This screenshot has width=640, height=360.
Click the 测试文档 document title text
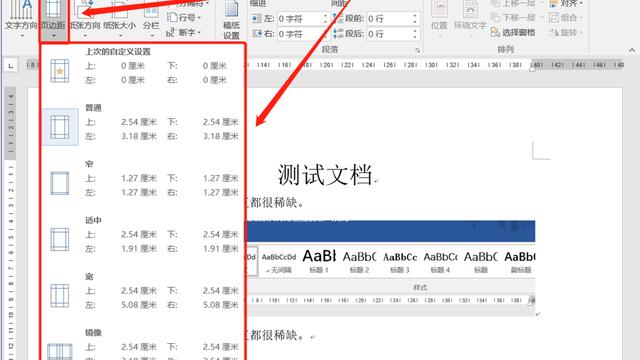(325, 175)
